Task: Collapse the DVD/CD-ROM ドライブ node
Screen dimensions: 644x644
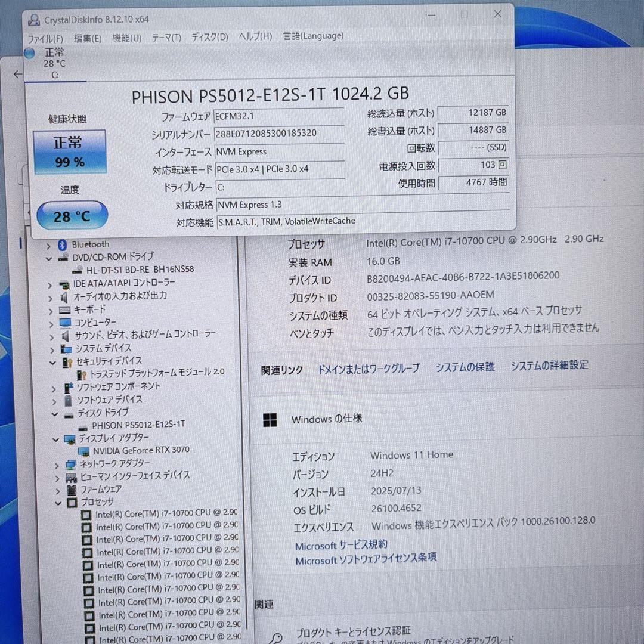Action: (48, 259)
